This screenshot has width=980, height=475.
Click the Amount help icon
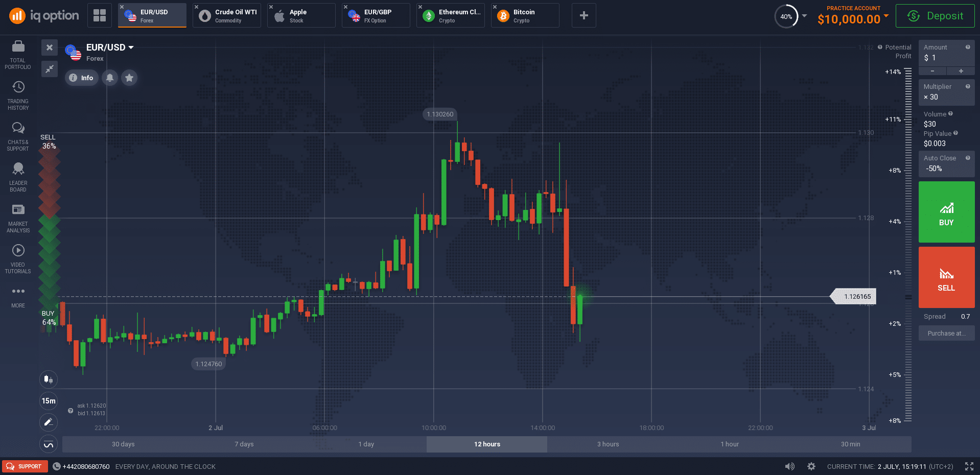968,47
